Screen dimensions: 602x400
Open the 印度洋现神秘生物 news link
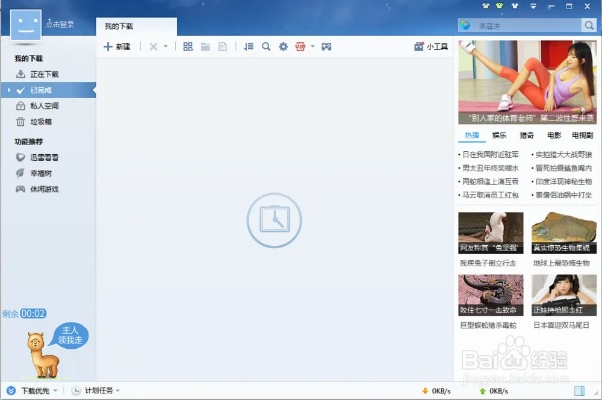[x=564, y=181]
